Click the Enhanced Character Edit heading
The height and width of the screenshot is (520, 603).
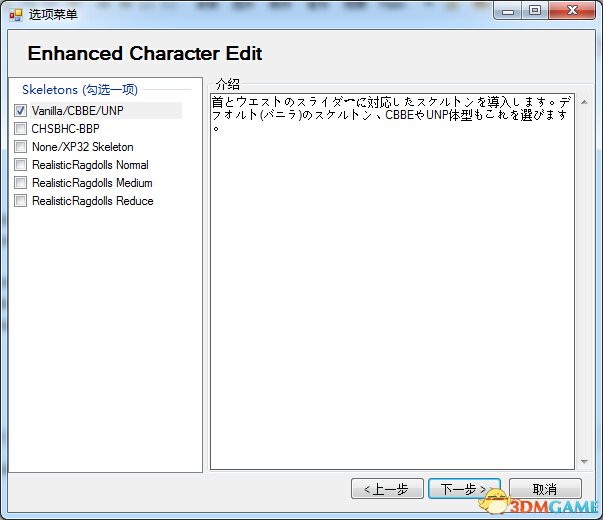(x=145, y=53)
